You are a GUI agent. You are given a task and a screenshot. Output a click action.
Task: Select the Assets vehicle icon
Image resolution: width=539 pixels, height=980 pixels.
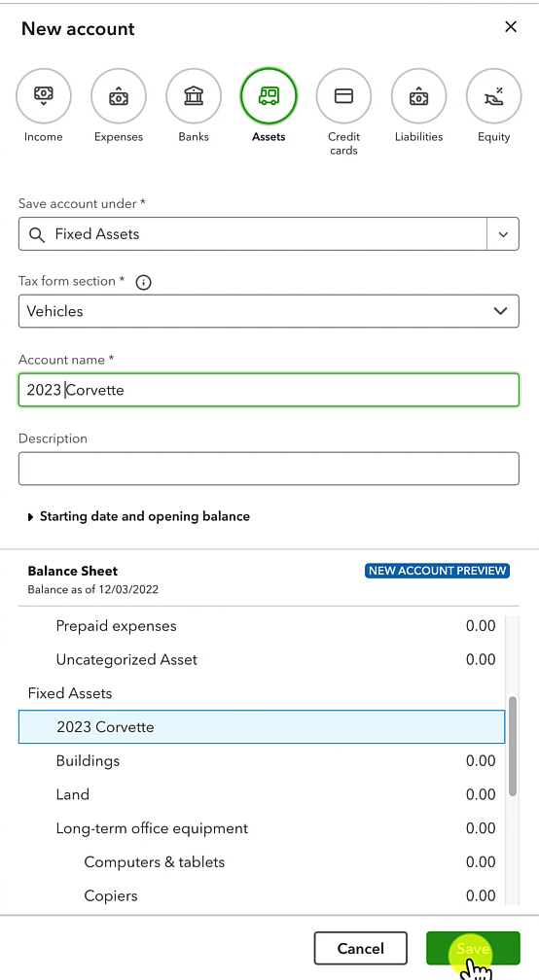click(x=269, y=95)
